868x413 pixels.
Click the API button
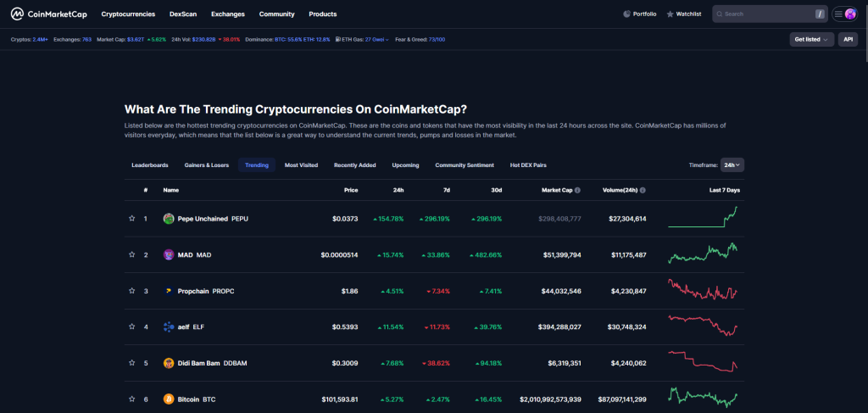848,39
